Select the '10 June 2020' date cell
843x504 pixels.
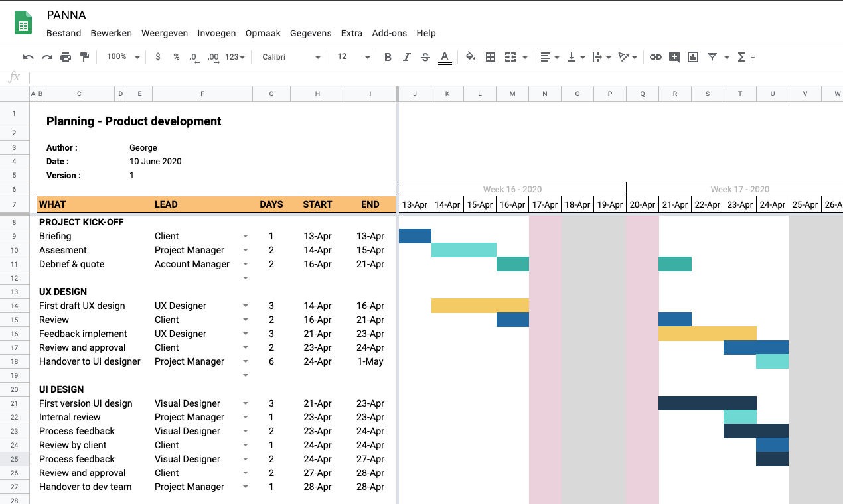(155, 162)
